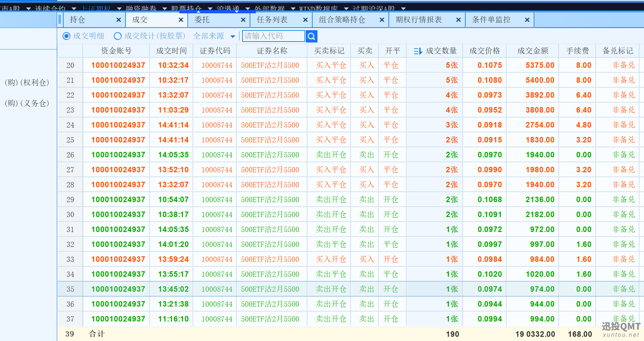Sort by the 成交金额 column header

pos(533,51)
